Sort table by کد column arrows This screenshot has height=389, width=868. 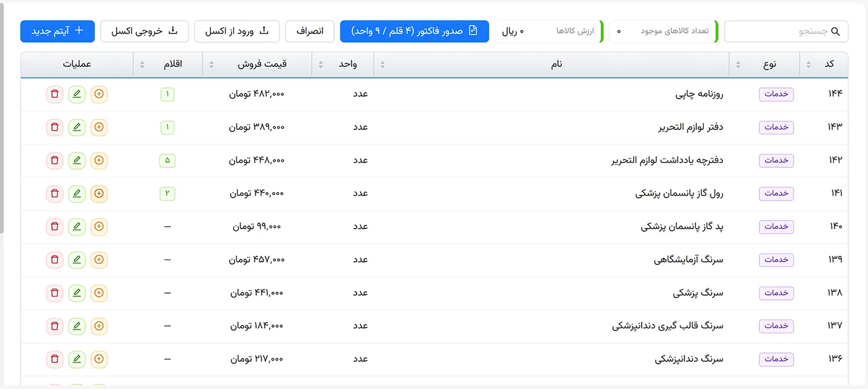pyautogui.click(x=808, y=65)
